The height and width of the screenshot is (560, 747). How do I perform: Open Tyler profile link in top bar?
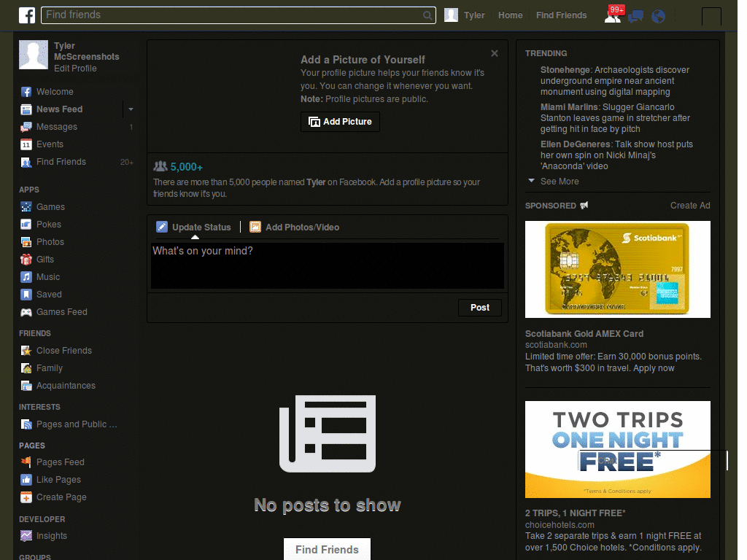tap(465, 15)
